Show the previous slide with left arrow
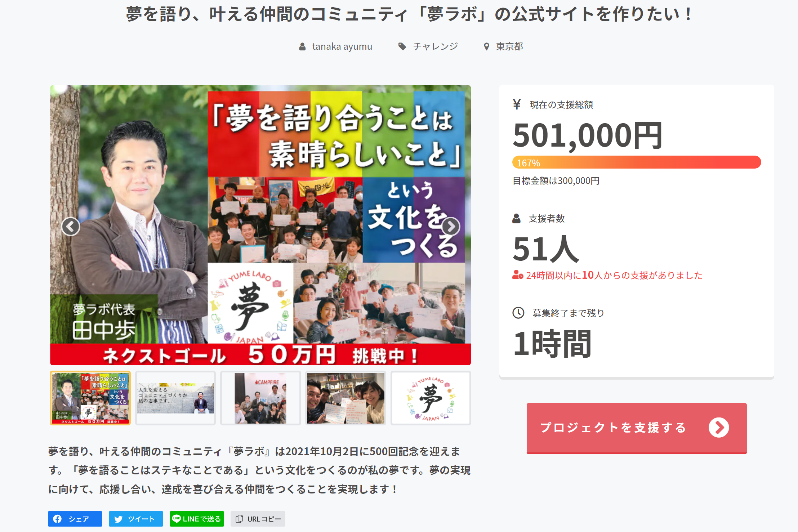798x532 pixels. click(71, 227)
